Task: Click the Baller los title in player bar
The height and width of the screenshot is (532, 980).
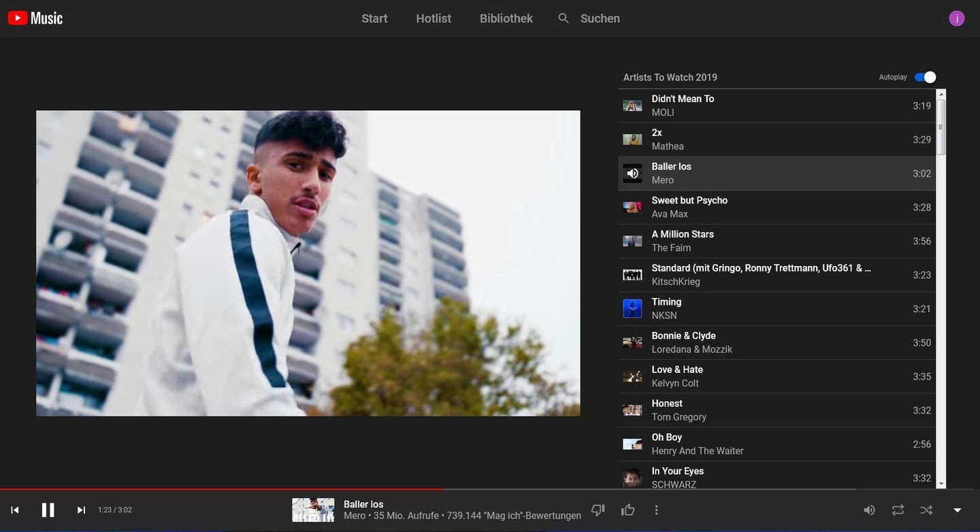Action: [363, 504]
